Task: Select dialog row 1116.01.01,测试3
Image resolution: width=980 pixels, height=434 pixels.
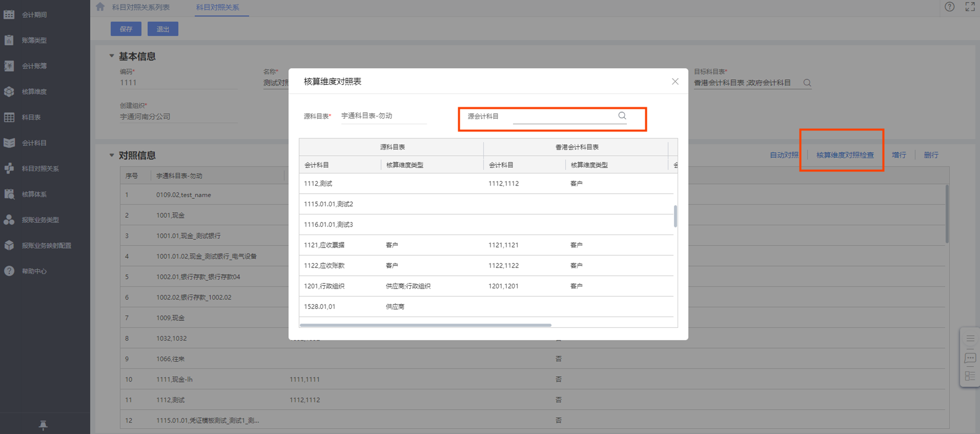Action: [x=486, y=224]
